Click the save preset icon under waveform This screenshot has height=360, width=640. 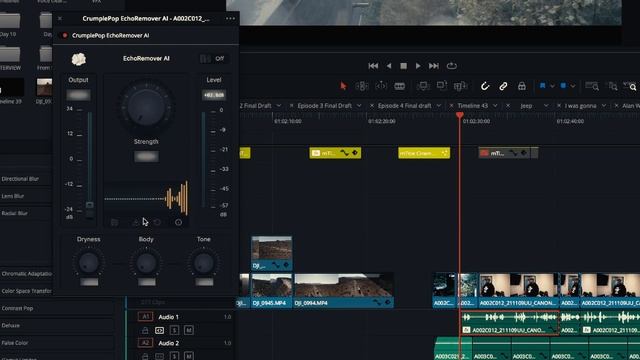(x=136, y=222)
